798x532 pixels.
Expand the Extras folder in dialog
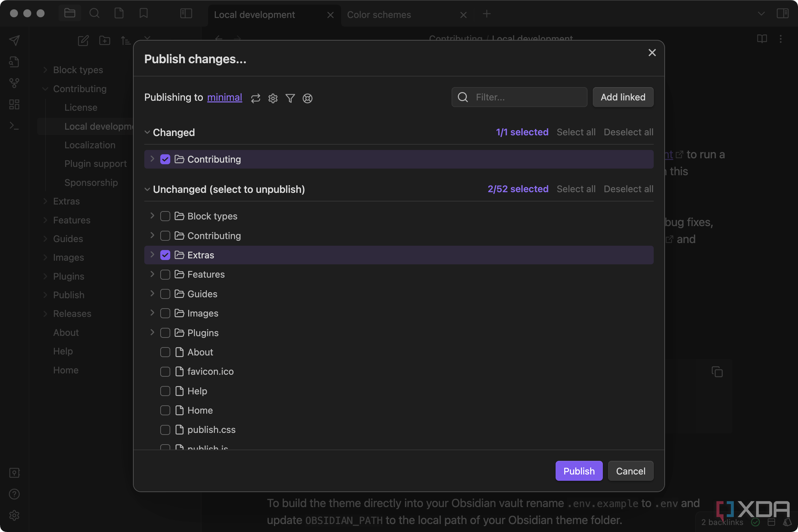point(152,254)
